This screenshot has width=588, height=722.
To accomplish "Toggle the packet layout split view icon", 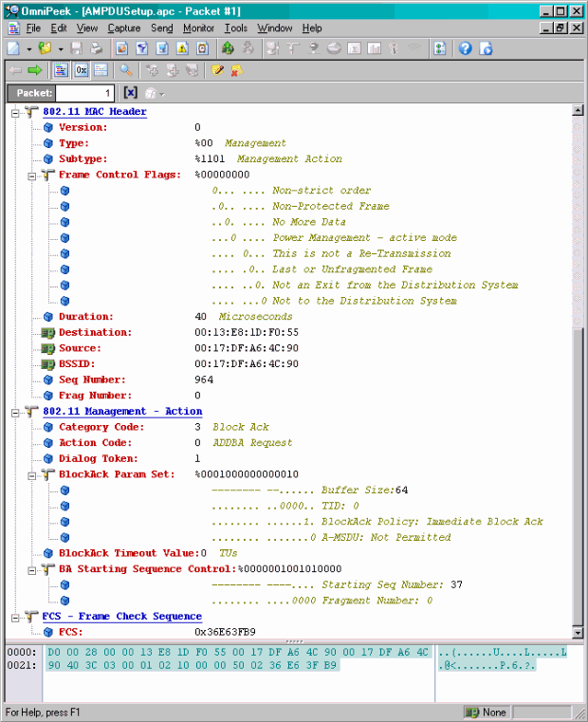I will [x=101, y=70].
